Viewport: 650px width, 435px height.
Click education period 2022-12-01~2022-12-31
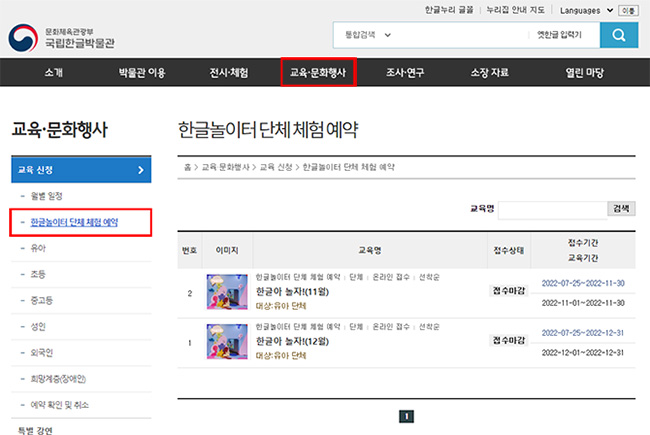583,353
